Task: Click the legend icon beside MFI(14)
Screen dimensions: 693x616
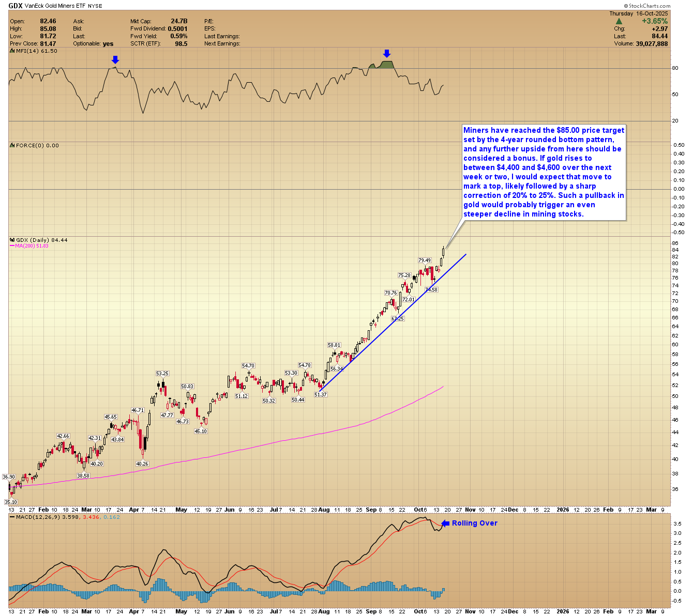Action: 12,51
